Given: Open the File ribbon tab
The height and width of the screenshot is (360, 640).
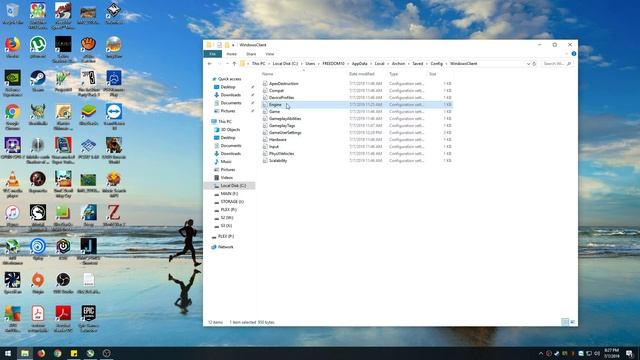Looking at the screenshot, I should coord(212,54).
